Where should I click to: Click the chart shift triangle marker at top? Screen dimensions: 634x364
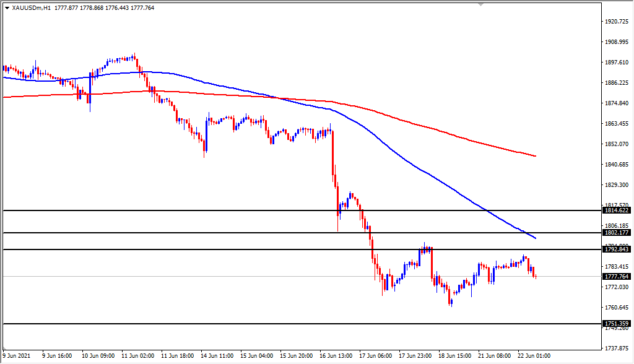click(480, 5)
